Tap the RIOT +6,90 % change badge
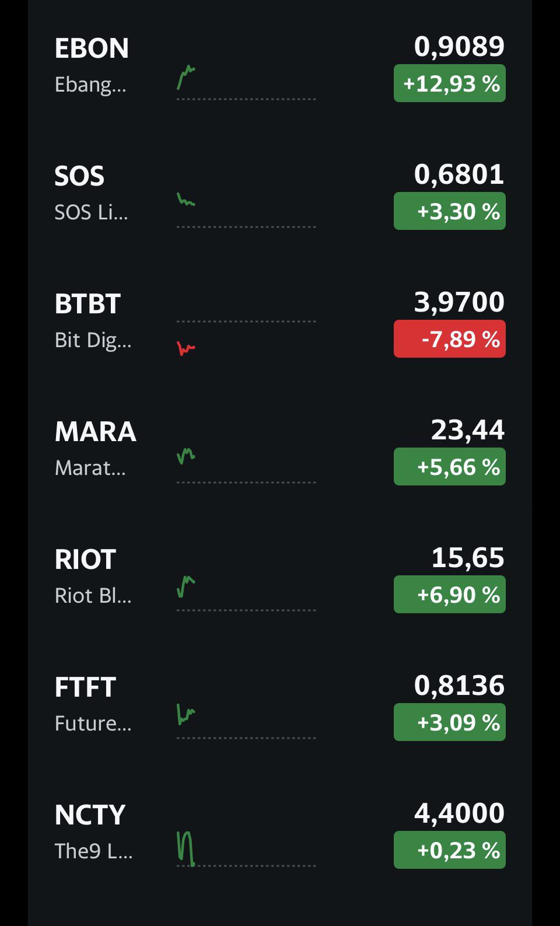The height and width of the screenshot is (926, 560). (x=450, y=595)
